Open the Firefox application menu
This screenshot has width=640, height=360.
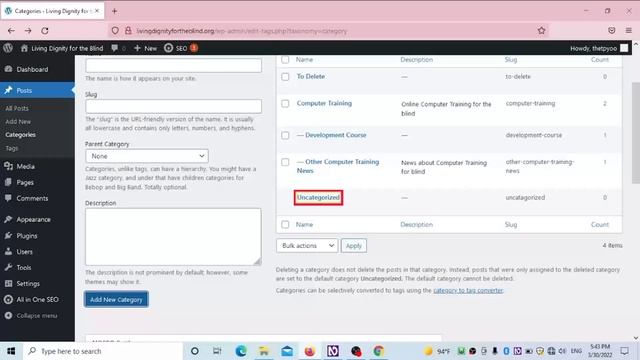click(x=629, y=31)
